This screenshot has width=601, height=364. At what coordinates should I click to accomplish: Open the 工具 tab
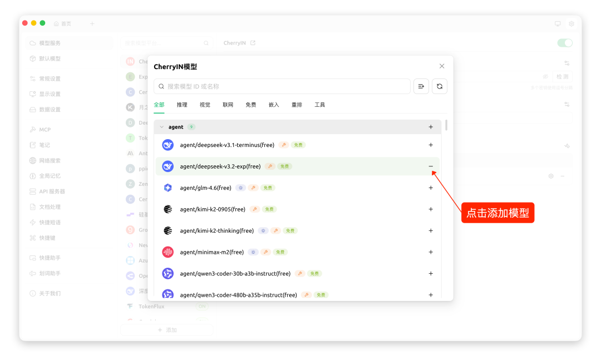pyautogui.click(x=320, y=105)
